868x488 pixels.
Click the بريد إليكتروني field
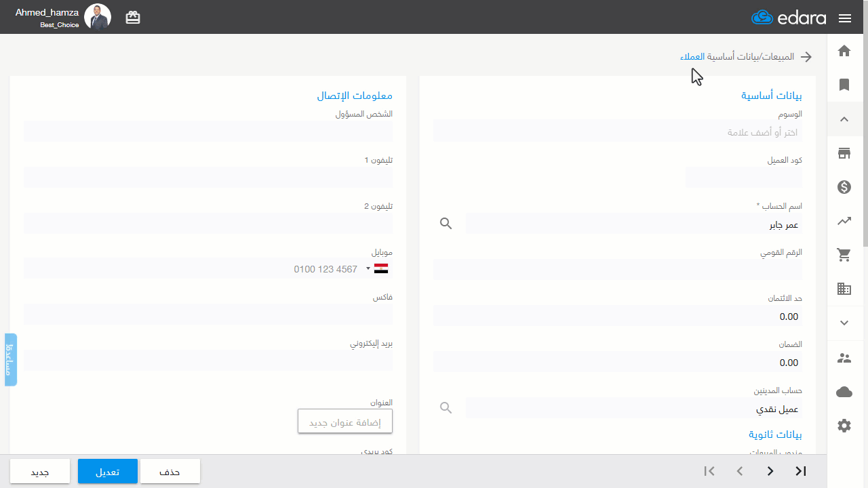coord(208,361)
